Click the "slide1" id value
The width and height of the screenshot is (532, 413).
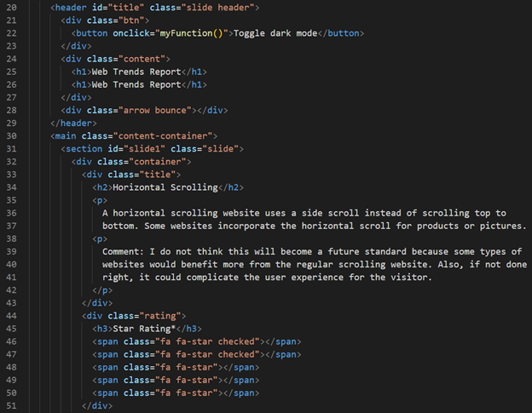pyautogui.click(x=144, y=149)
